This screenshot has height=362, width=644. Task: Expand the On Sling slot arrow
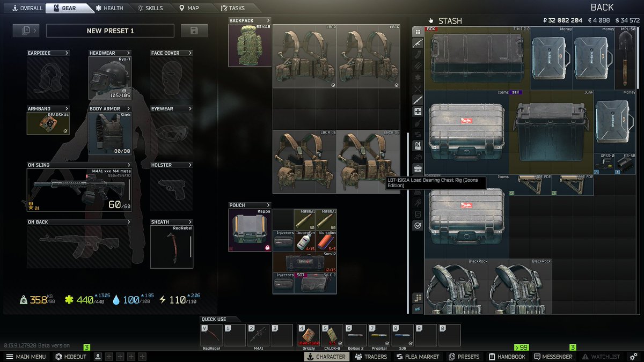(x=129, y=165)
